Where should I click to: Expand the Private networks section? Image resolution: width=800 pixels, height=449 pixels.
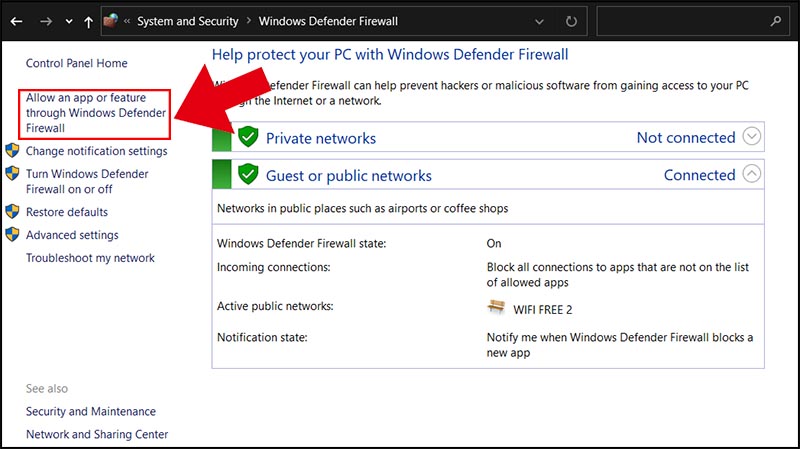point(752,136)
